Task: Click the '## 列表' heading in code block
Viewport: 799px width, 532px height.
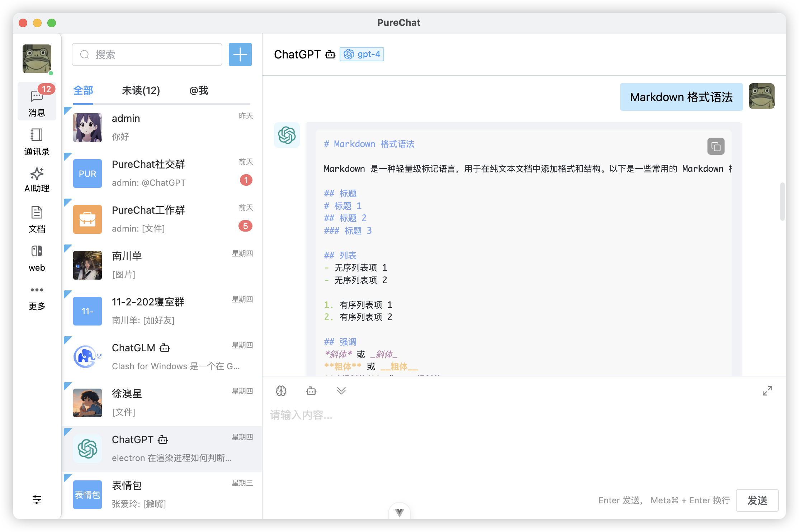Action: click(x=340, y=255)
